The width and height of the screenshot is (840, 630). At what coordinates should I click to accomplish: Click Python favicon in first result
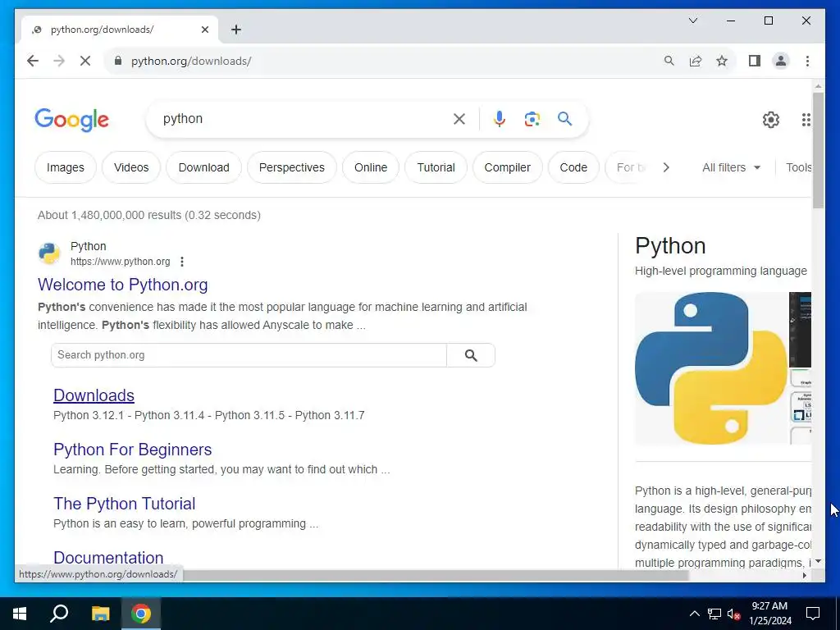click(x=49, y=253)
